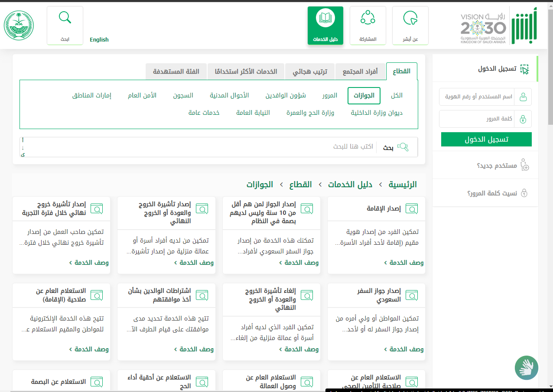
Task: Select the الكل sector filter
Action: click(x=397, y=96)
